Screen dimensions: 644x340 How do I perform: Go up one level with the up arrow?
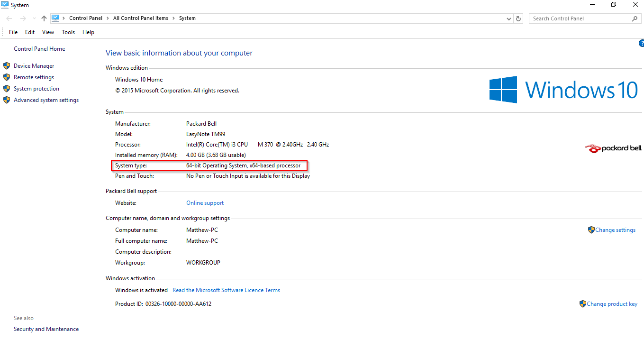[44, 18]
